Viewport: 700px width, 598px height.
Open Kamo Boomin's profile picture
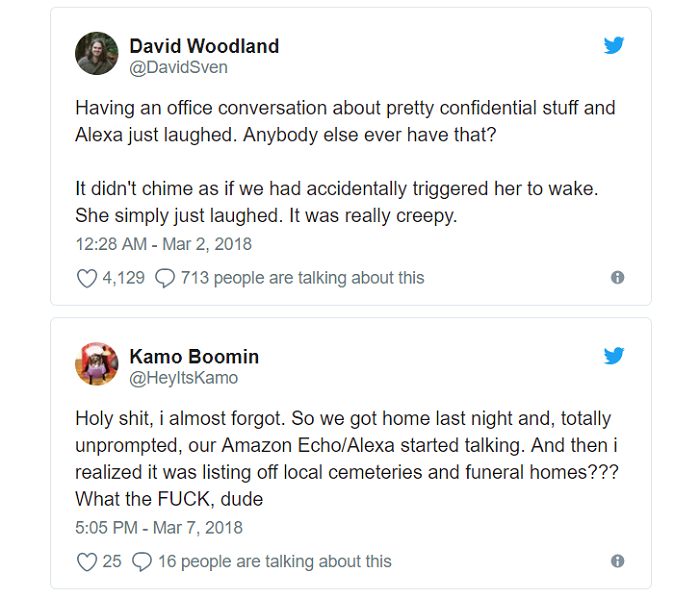click(97, 365)
